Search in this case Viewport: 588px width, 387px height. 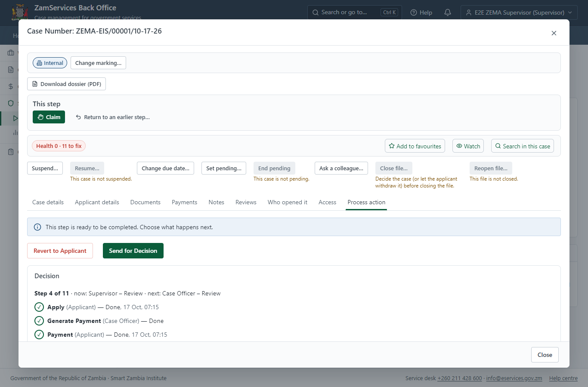[x=523, y=146]
